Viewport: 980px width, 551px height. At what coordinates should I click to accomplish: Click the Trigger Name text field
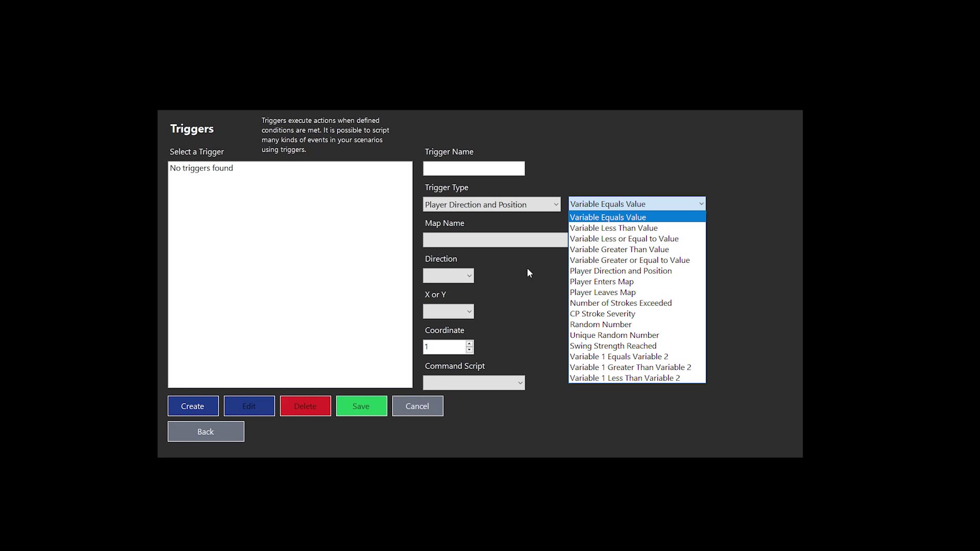tap(473, 169)
